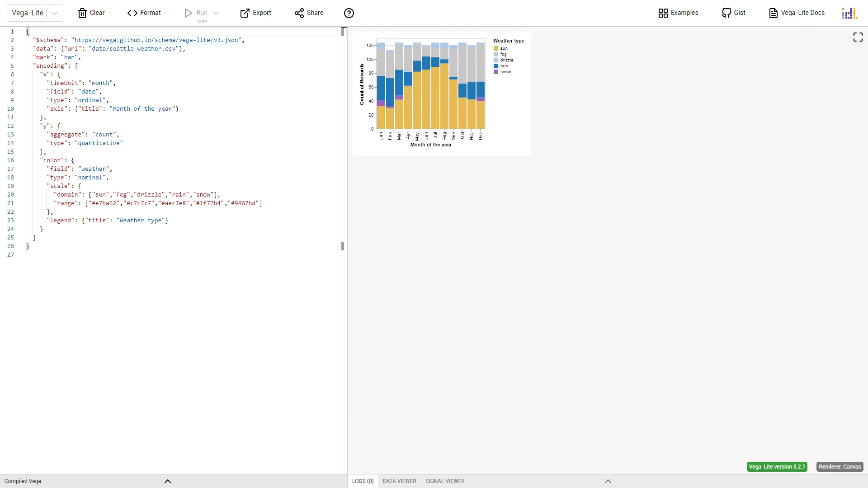Click the Vega bar chart logo
Viewport: 868px width, 488px height.
click(849, 13)
